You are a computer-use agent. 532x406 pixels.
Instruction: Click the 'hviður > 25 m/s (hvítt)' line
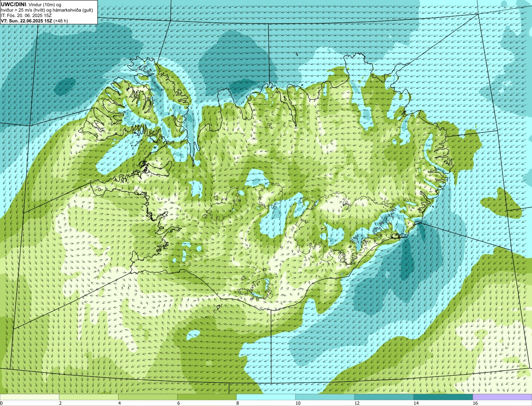pos(23,10)
